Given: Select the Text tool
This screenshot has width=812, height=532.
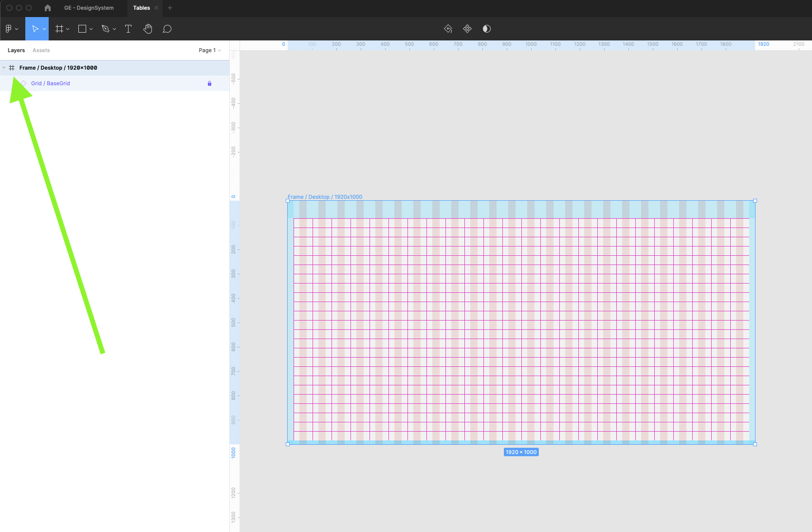Looking at the screenshot, I should (129, 29).
